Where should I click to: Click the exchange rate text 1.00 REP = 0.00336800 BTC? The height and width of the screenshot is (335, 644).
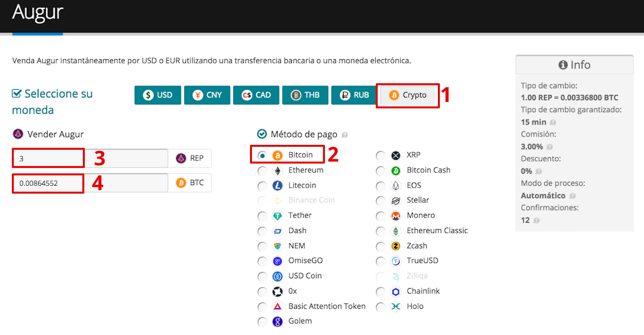(570, 98)
